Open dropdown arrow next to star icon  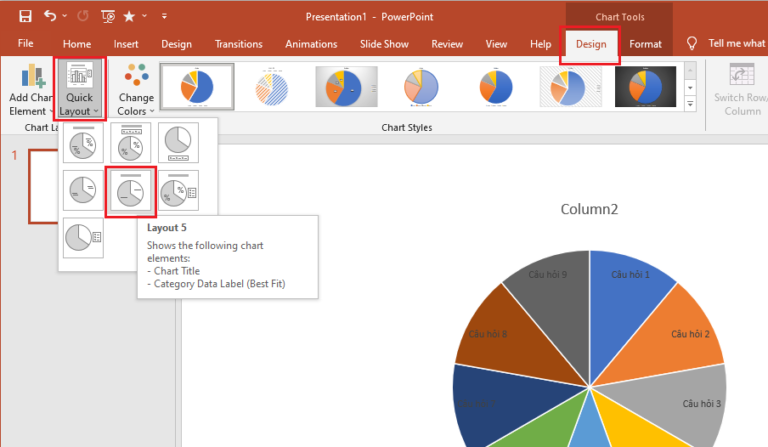click(x=144, y=16)
